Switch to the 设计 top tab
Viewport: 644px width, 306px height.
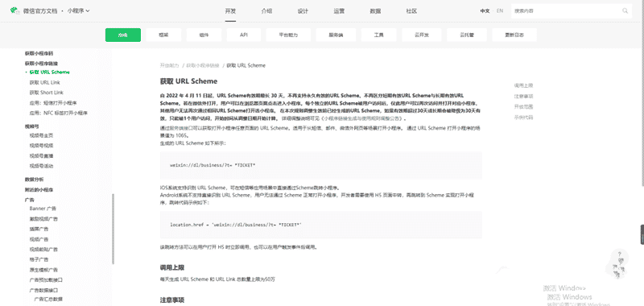(x=303, y=11)
